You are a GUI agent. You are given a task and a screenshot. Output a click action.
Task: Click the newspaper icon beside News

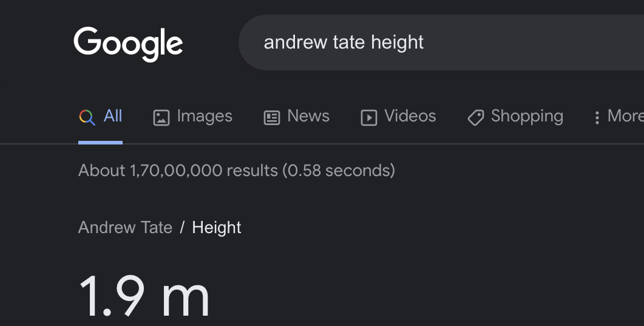271,117
